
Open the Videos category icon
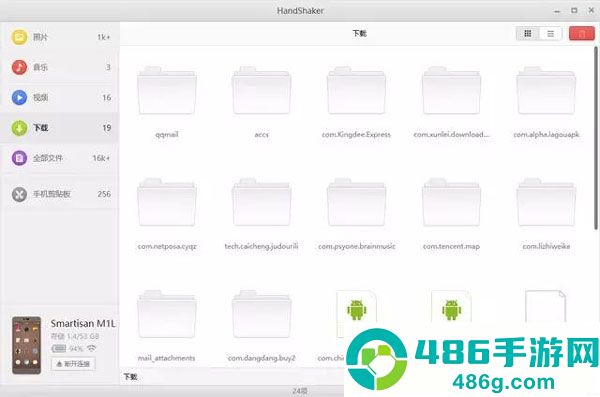[x=19, y=97]
